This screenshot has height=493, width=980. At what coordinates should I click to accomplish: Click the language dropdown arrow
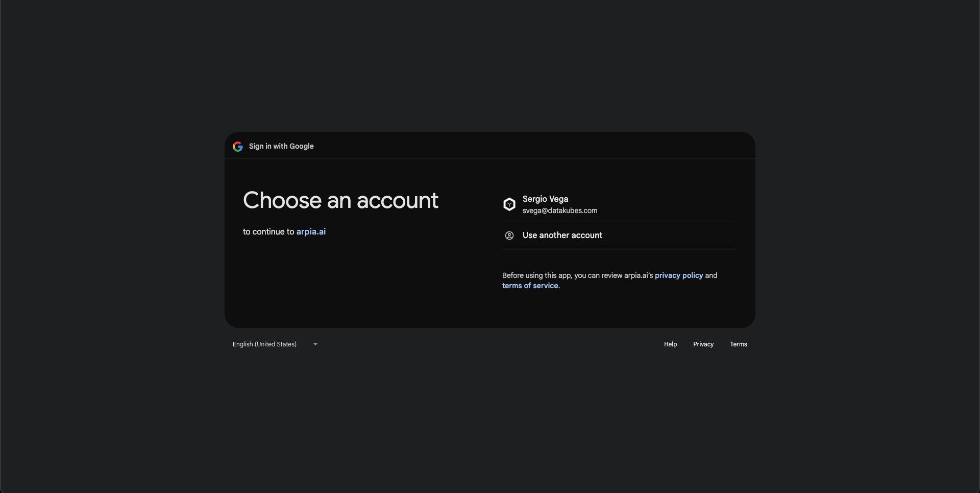point(315,344)
